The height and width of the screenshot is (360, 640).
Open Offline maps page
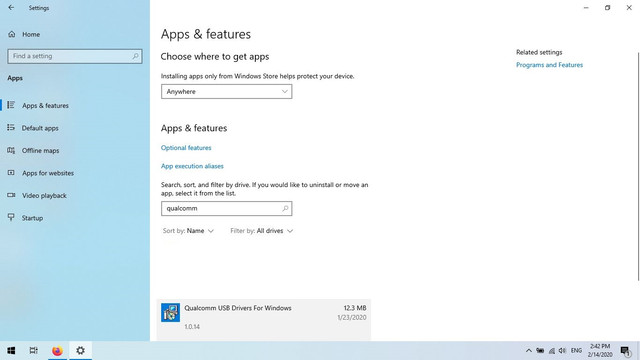pyautogui.click(x=75, y=150)
